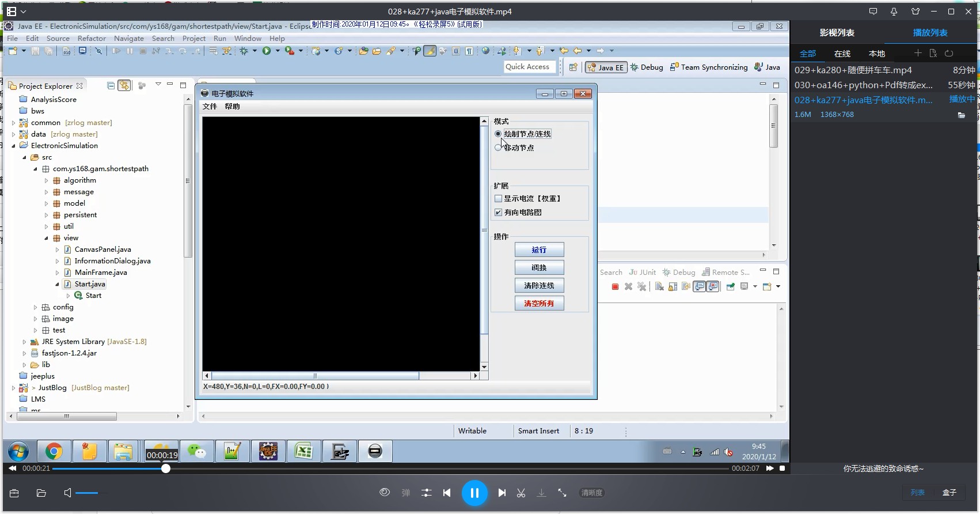This screenshot has height=514, width=980.
Task: Click the open folder icon in player
Action: (41, 493)
